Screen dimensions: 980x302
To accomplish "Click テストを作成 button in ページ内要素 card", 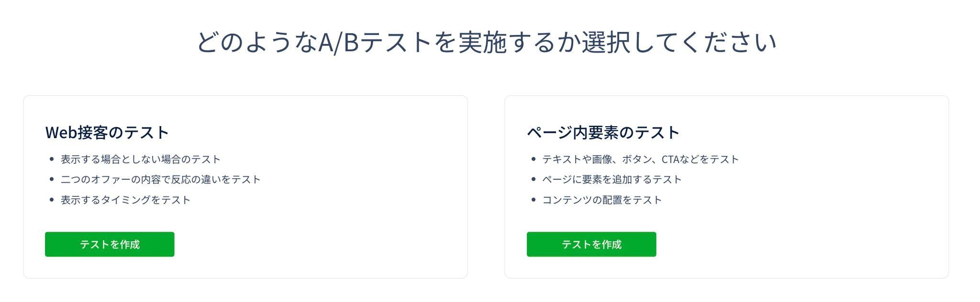I will 591,244.
